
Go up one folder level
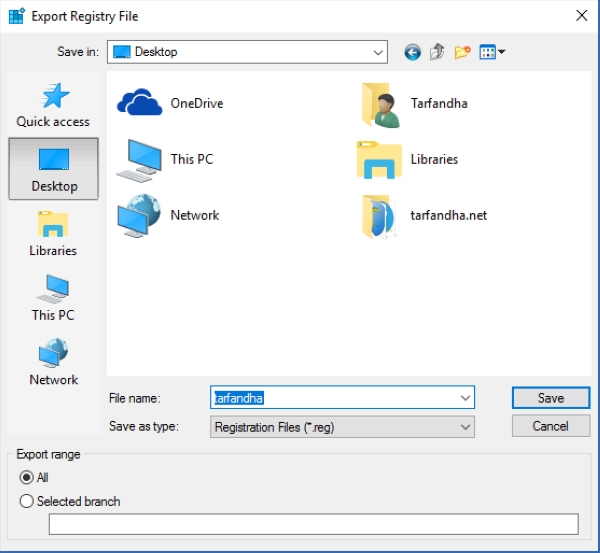tap(437, 52)
